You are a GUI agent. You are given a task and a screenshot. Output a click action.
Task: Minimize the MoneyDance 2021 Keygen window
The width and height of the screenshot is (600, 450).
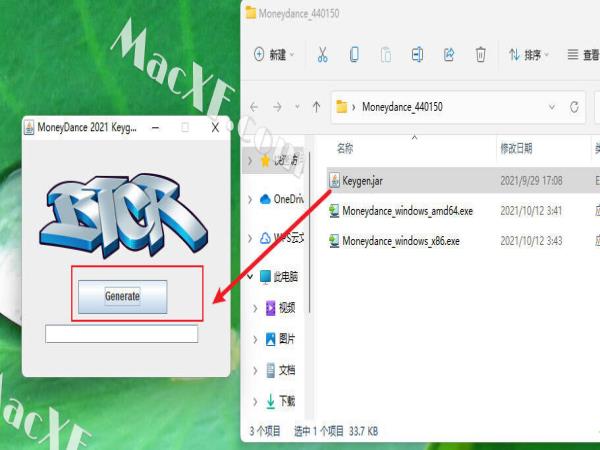click(155, 127)
